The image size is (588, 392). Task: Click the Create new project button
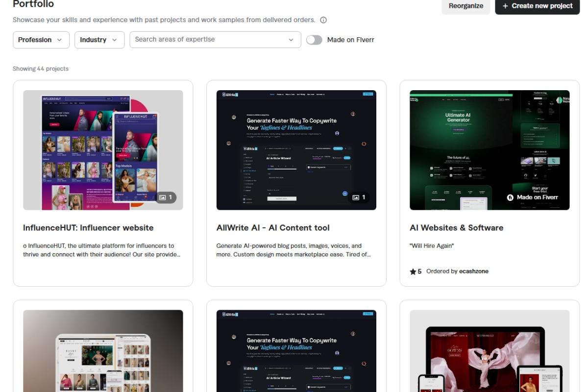point(537,5)
